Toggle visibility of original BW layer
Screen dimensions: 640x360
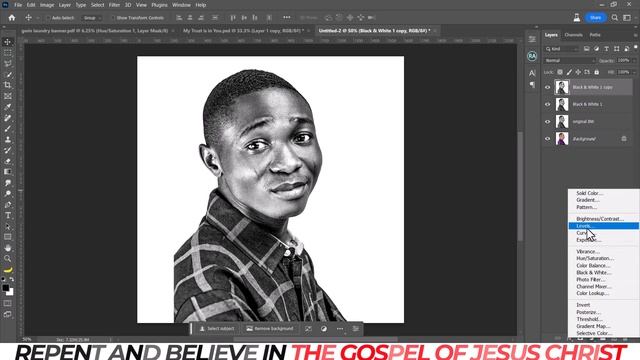tap(548, 122)
